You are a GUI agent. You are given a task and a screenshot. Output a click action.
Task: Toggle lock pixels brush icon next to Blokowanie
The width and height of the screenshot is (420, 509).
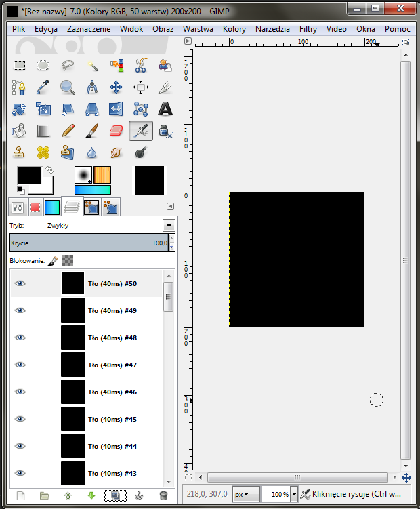pyautogui.click(x=54, y=260)
